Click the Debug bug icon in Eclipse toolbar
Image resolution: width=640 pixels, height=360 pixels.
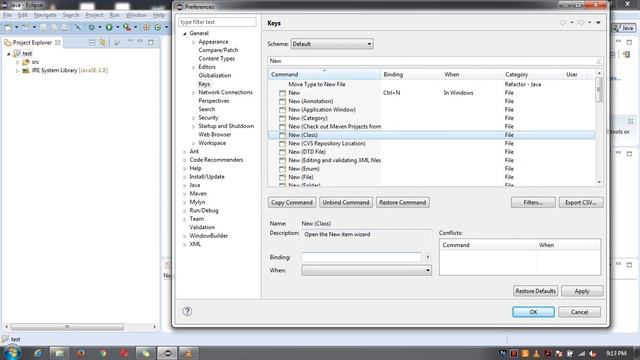pos(91,27)
